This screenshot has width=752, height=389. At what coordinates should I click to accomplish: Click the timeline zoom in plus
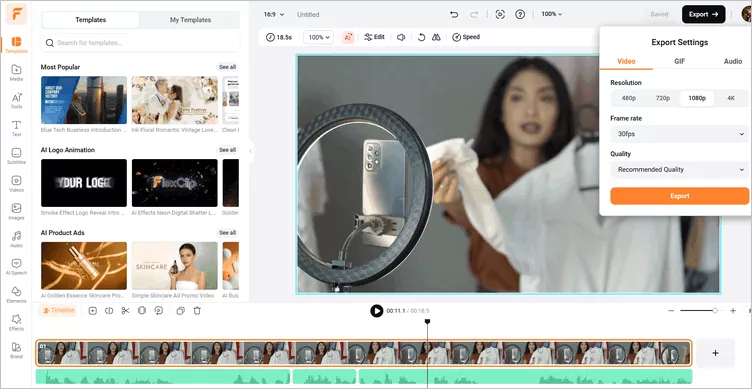pos(733,311)
